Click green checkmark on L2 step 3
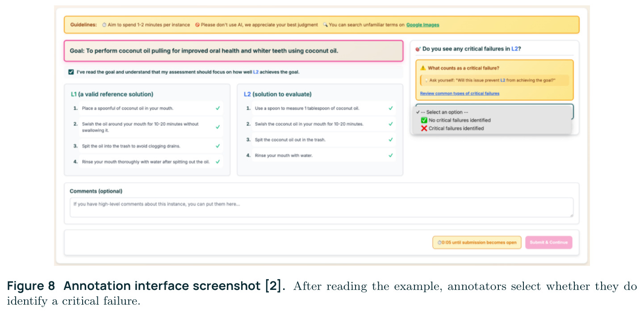 click(x=391, y=140)
